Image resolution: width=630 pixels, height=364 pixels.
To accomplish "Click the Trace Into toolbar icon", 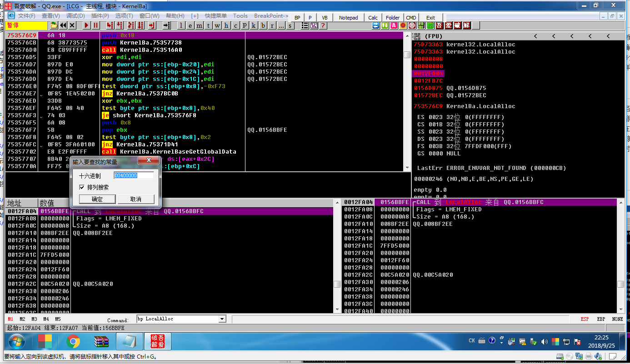I will (x=131, y=25).
